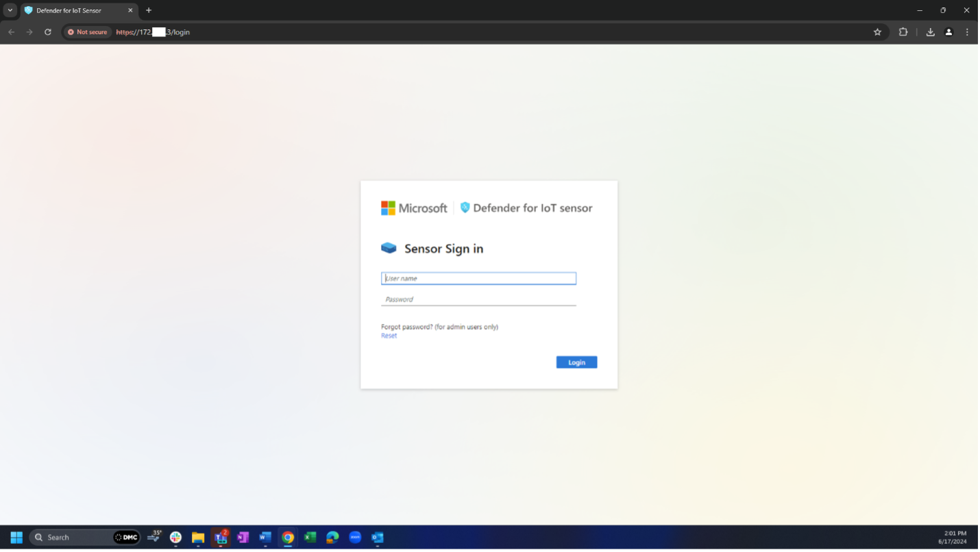The image size is (980, 552).
Task: Open Microsoft Word from the taskbar
Action: pos(265,538)
